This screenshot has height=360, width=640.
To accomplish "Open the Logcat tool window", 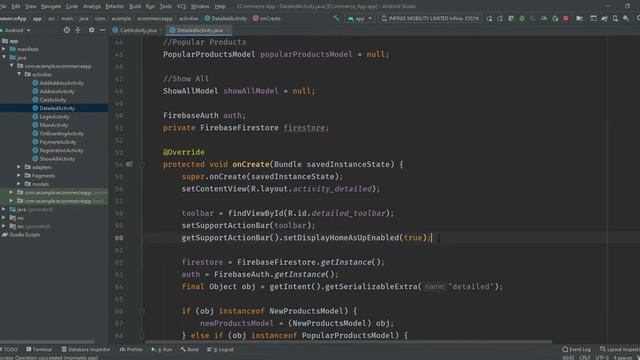I will (220, 349).
